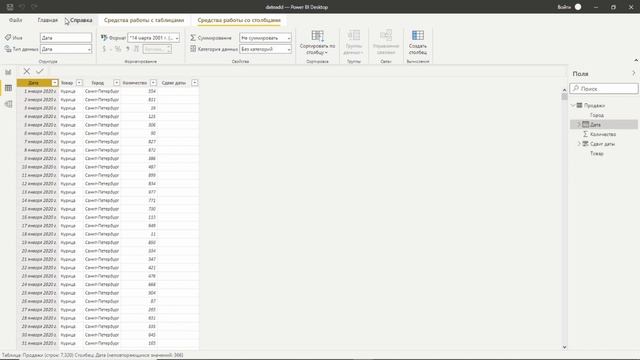640x360 pixels.
Task: Click the scroll down arrow of data grid
Action: (564, 347)
